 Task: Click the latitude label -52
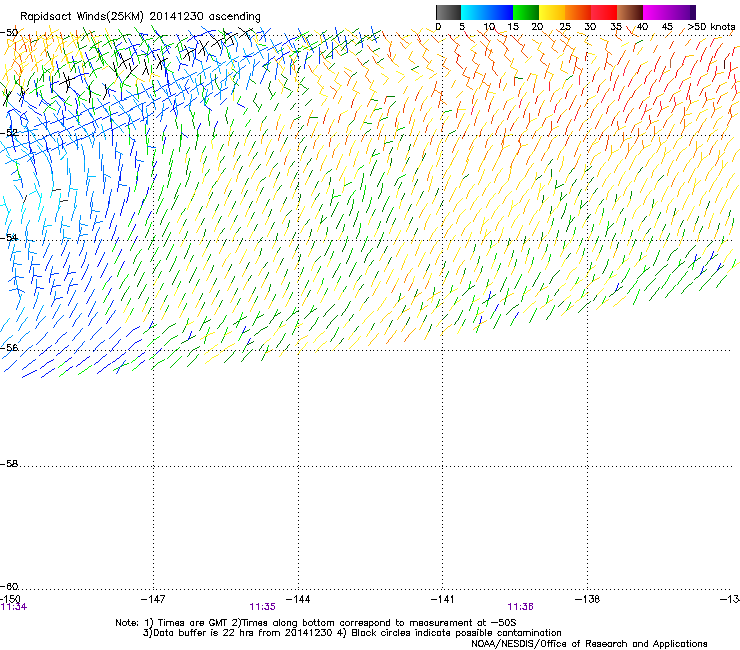point(9,133)
